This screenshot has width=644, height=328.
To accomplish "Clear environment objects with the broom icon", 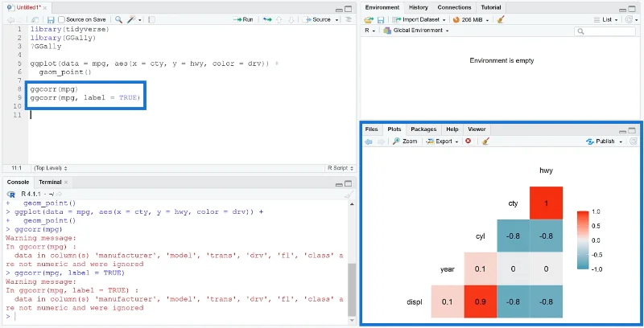I will tap(500, 19).
